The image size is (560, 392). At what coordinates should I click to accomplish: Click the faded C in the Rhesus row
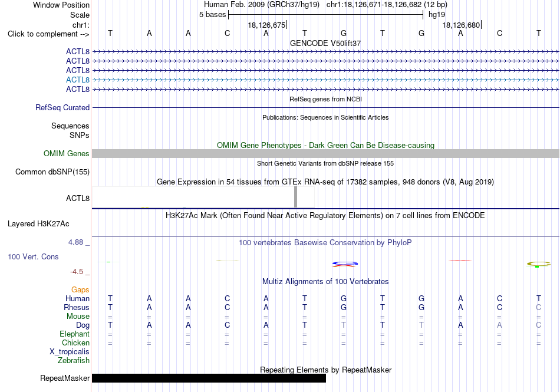point(539,307)
